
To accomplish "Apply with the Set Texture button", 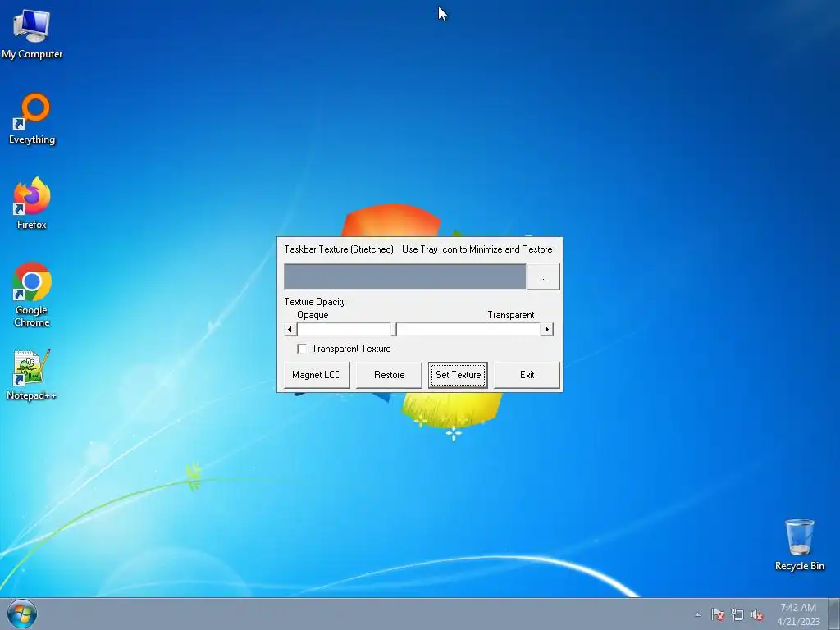I will (x=458, y=374).
